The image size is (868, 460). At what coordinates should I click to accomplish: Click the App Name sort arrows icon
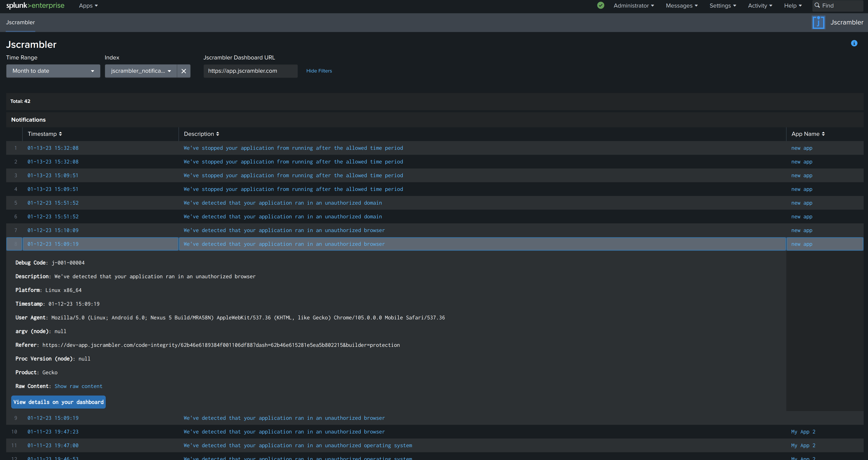[823, 134]
